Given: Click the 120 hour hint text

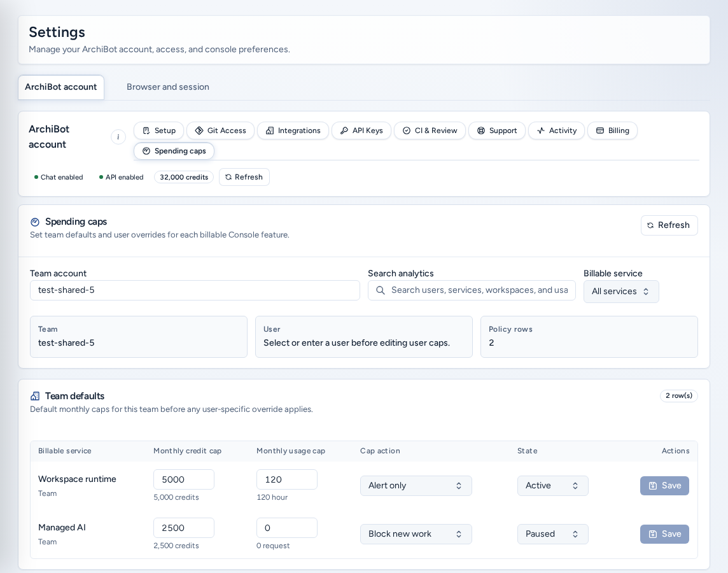Looking at the screenshot, I should (x=272, y=497).
